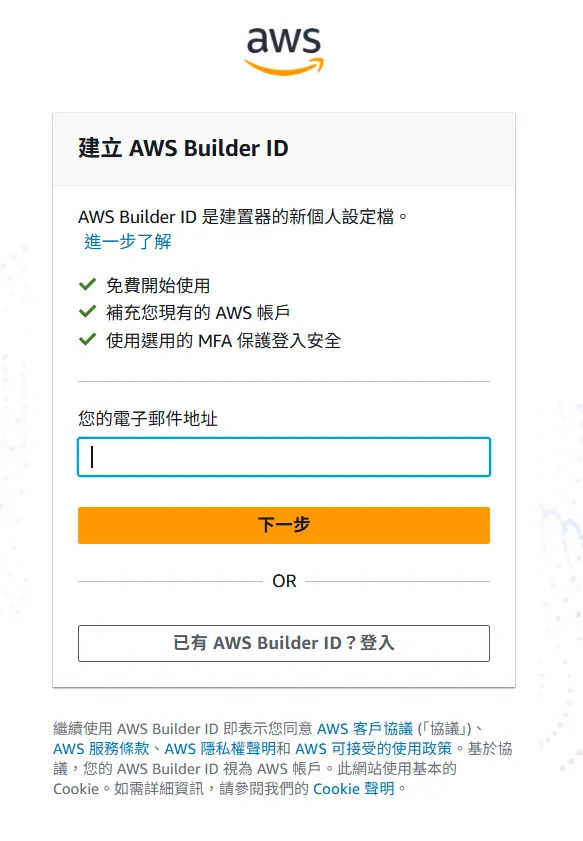The width and height of the screenshot is (583, 841).
Task: Open the 進一步了解 link
Action: point(128,242)
